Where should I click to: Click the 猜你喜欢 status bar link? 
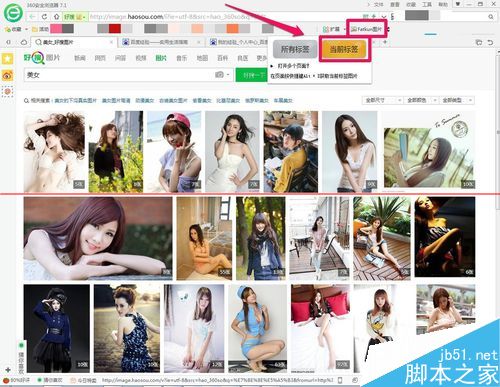pyautogui.click(x=50, y=380)
